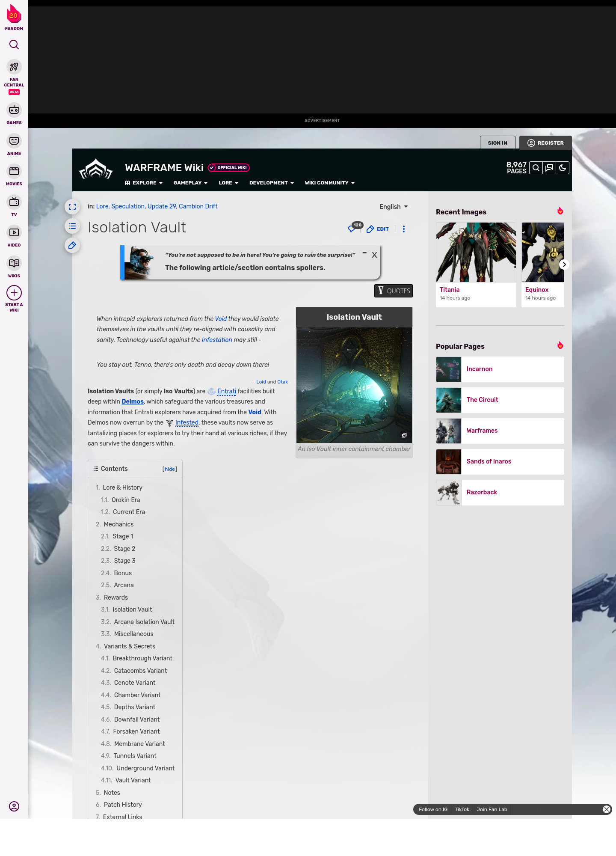
Task: Open Titania recent image thumbnail
Action: point(476,252)
